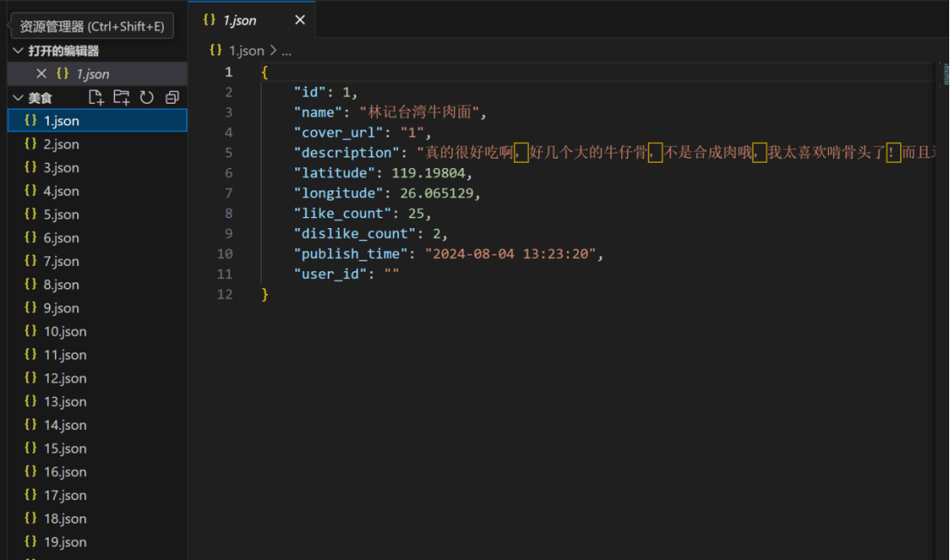
Task: Close the 1.json editor tab
Action: pyautogui.click(x=300, y=20)
